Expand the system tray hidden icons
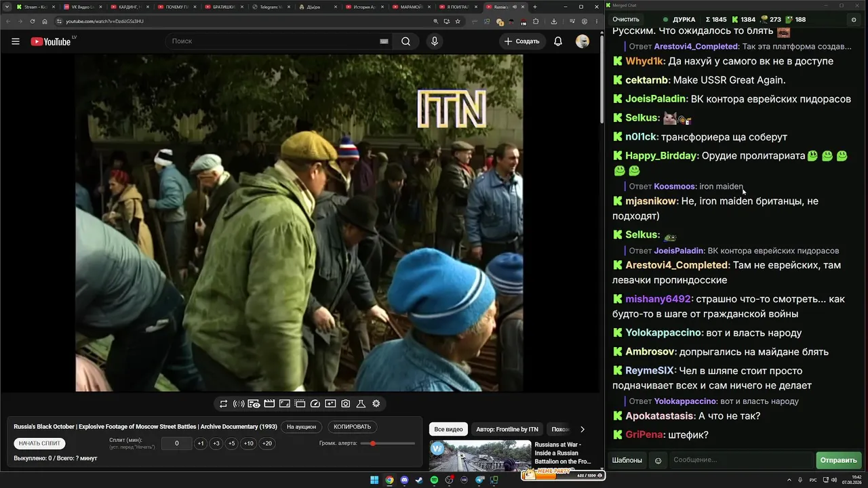Screen dimensions: 868x488 790,480
